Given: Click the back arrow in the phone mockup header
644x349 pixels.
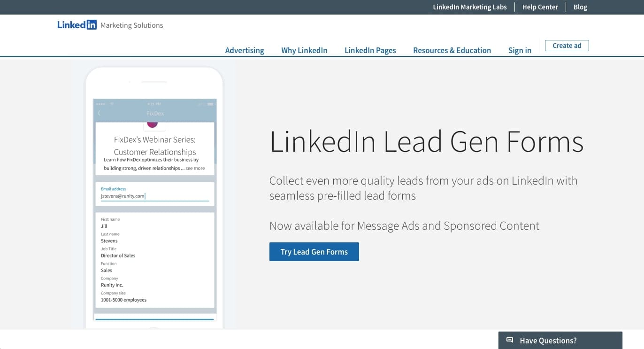Looking at the screenshot, I should click(100, 113).
